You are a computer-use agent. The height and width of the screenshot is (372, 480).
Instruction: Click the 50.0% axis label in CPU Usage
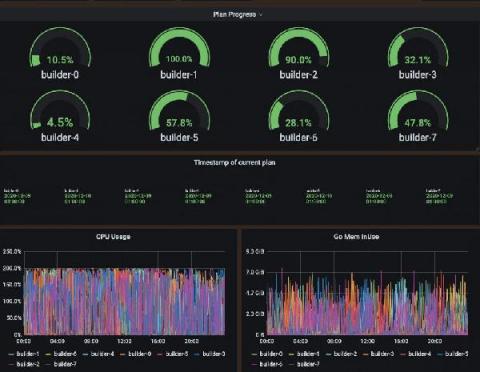14,318
